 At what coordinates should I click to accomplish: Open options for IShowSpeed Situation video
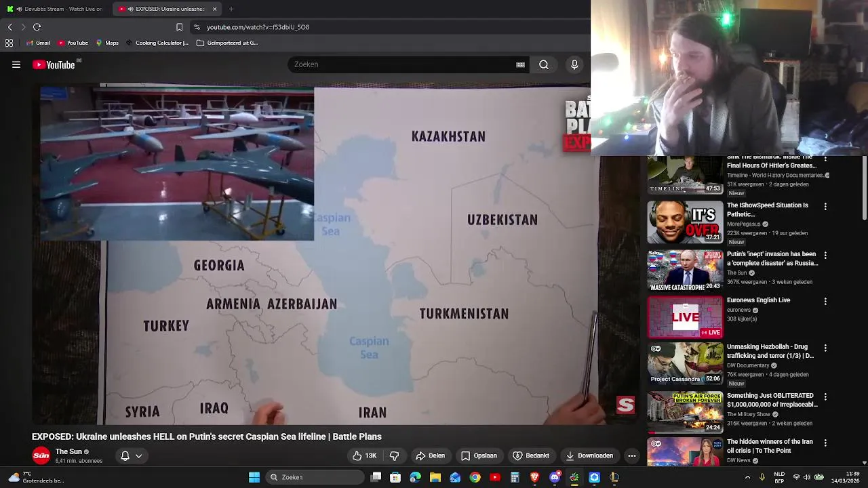coord(825,206)
